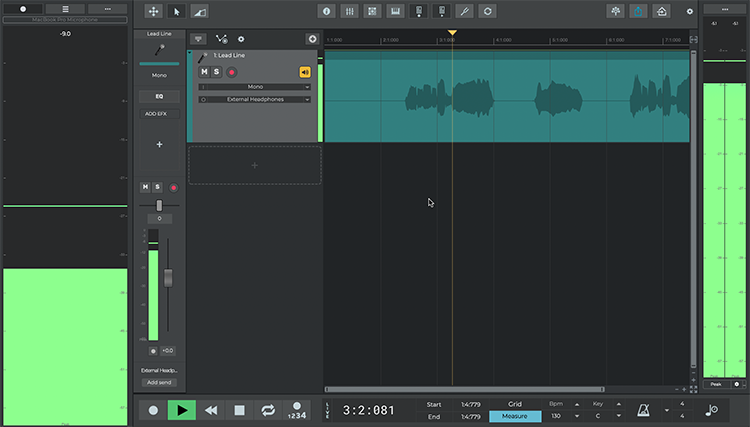Click the EQ button in channel strip

tap(159, 96)
